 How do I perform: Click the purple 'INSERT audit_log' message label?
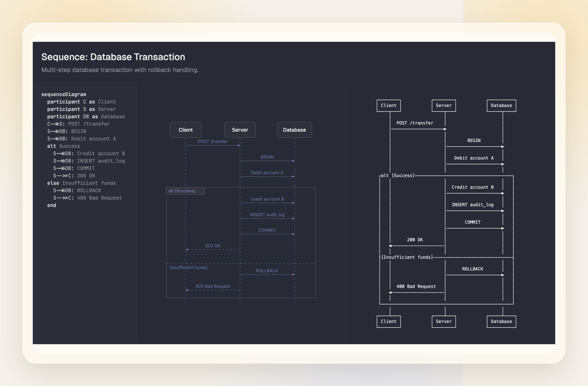point(267,215)
